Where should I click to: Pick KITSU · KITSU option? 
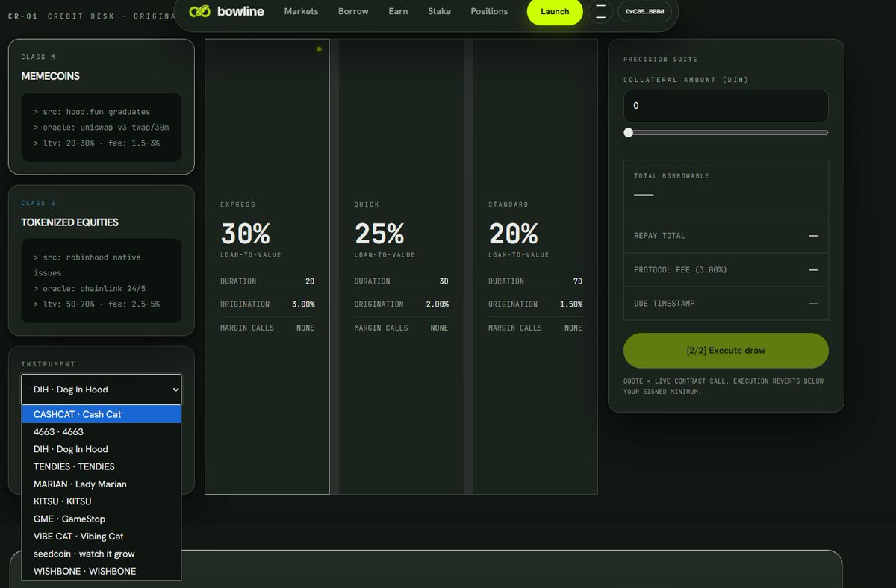101,501
